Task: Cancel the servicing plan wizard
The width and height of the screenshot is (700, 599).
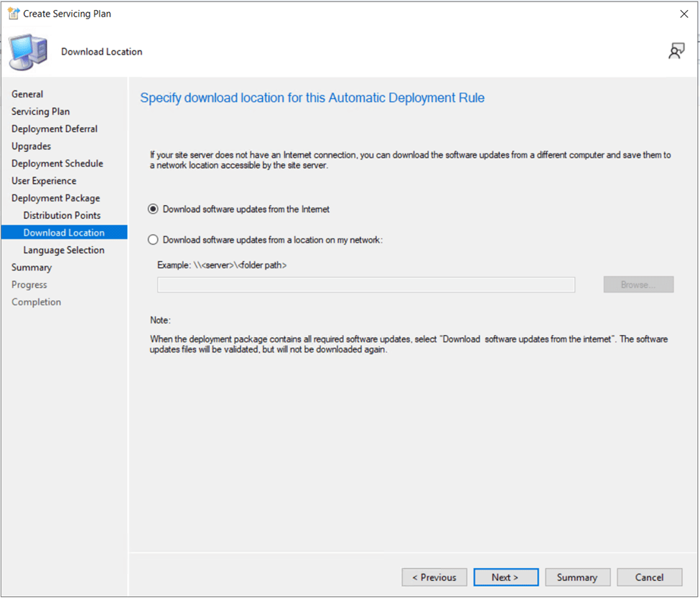Action: point(649,577)
